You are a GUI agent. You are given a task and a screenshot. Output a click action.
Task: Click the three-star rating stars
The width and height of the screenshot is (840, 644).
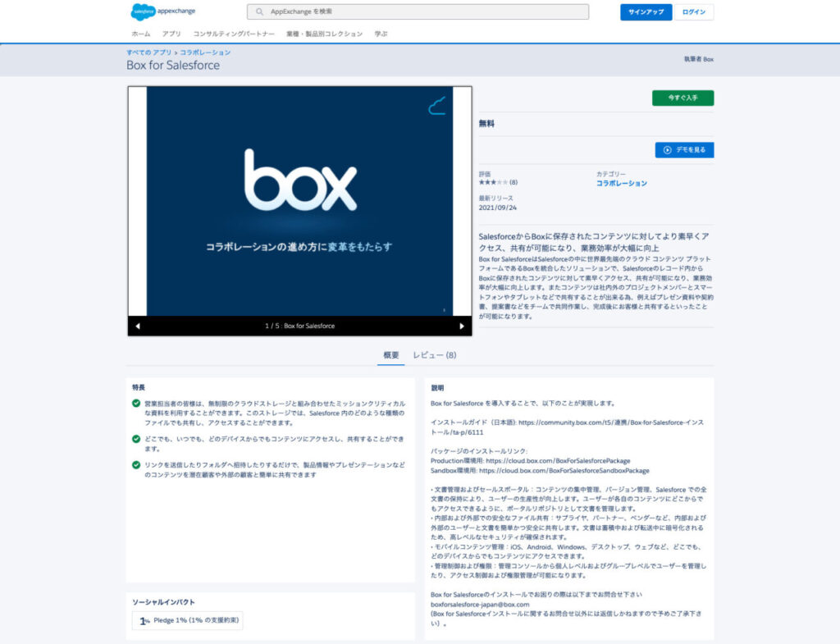tap(493, 182)
